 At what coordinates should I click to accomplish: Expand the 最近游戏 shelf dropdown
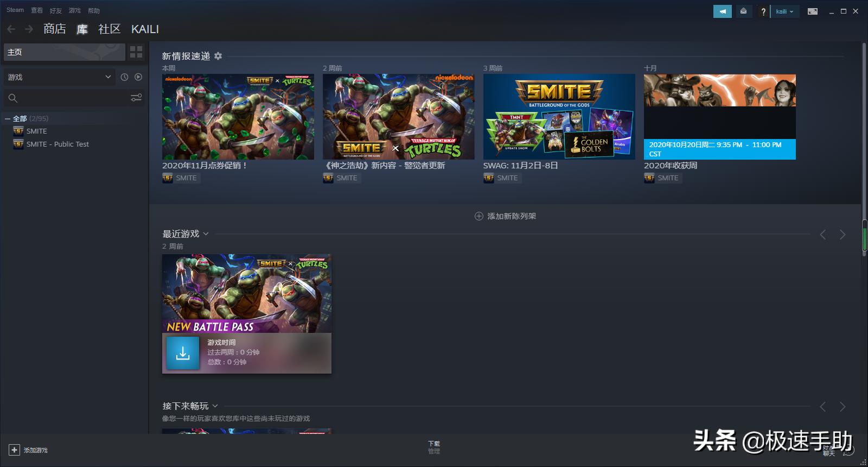point(206,234)
